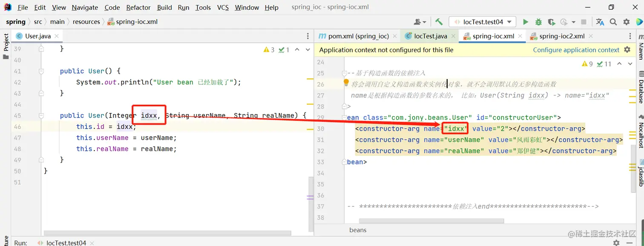Open the Tools menu

pyautogui.click(x=203, y=7)
